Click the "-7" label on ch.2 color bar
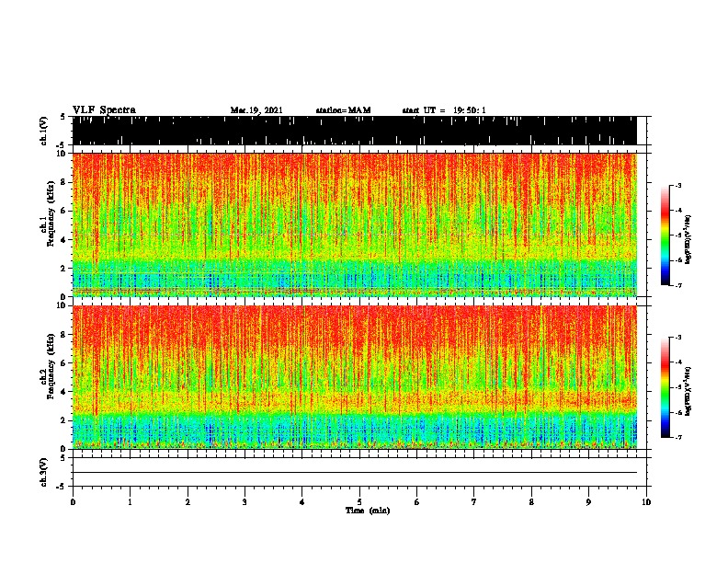Screen dimensions: 728x563 (677, 437)
